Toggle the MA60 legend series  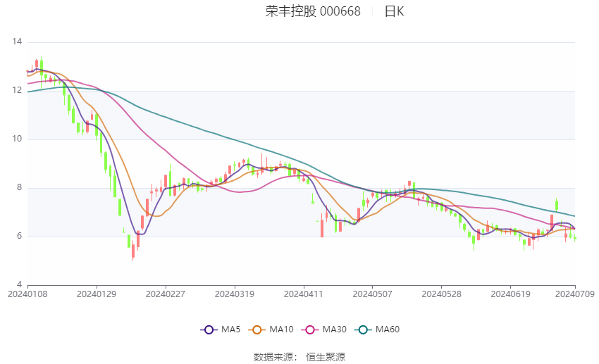pyautogui.click(x=377, y=330)
